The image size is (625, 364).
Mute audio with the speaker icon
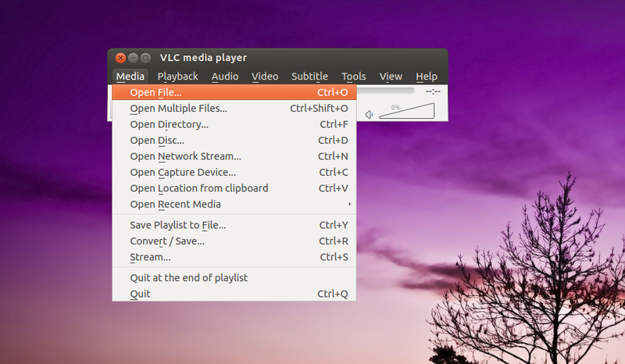pos(369,114)
